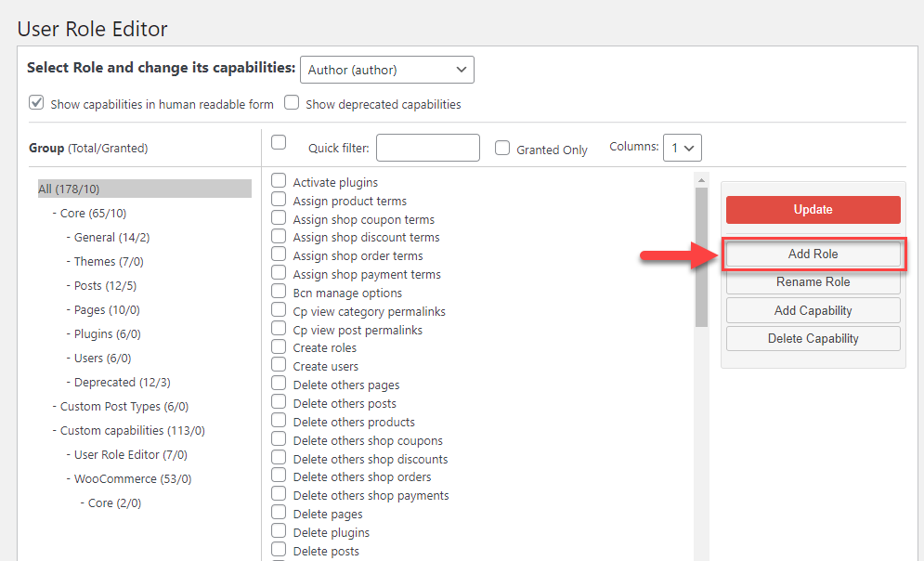Check the Assign product terms capability
The image size is (924, 561).
pos(279,199)
